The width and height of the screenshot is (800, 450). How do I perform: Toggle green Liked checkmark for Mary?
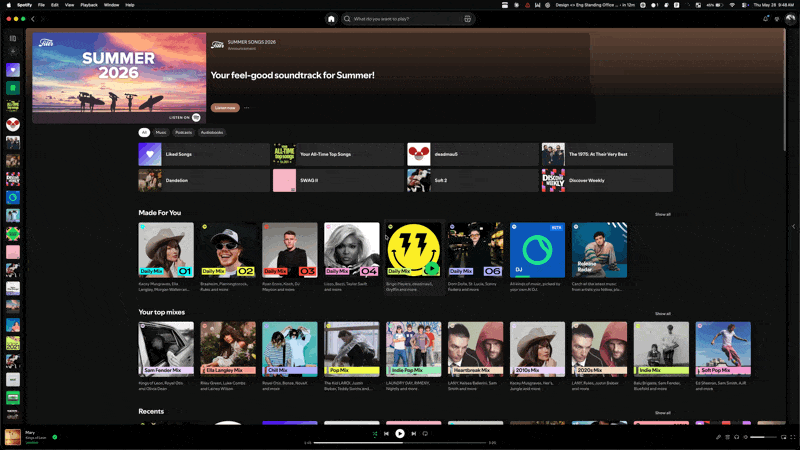point(55,437)
